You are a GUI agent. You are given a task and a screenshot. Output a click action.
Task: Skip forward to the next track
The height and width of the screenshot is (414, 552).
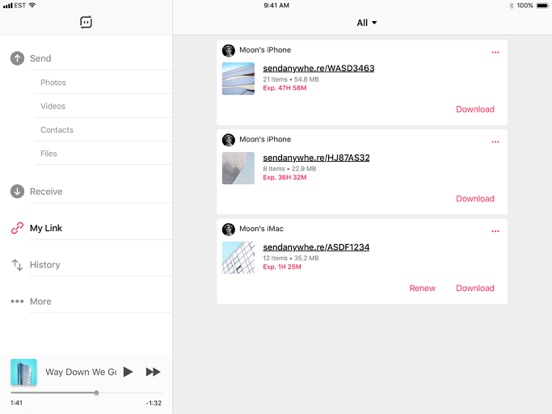pyautogui.click(x=153, y=372)
